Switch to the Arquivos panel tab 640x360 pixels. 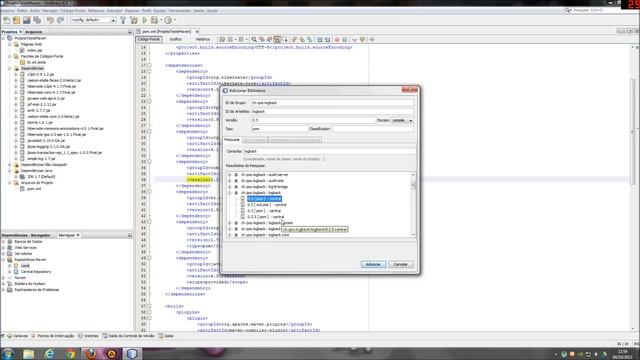coord(33,31)
